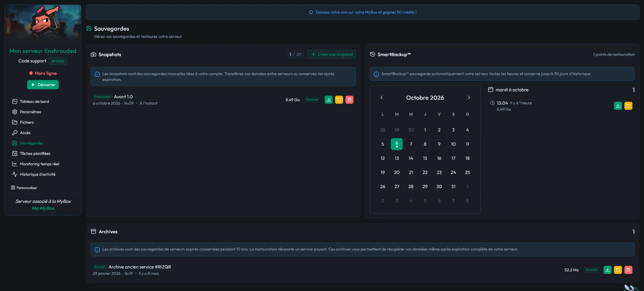This screenshot has width=644, height=291.
Task: Click Personnaliser in the sidebar
Action: tap(24, 188)
